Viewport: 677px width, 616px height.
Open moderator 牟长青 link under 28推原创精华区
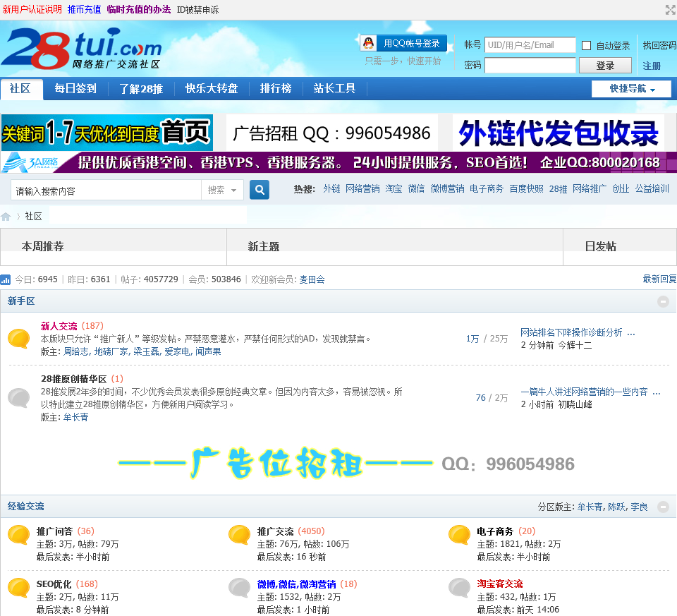pos(75,417)
